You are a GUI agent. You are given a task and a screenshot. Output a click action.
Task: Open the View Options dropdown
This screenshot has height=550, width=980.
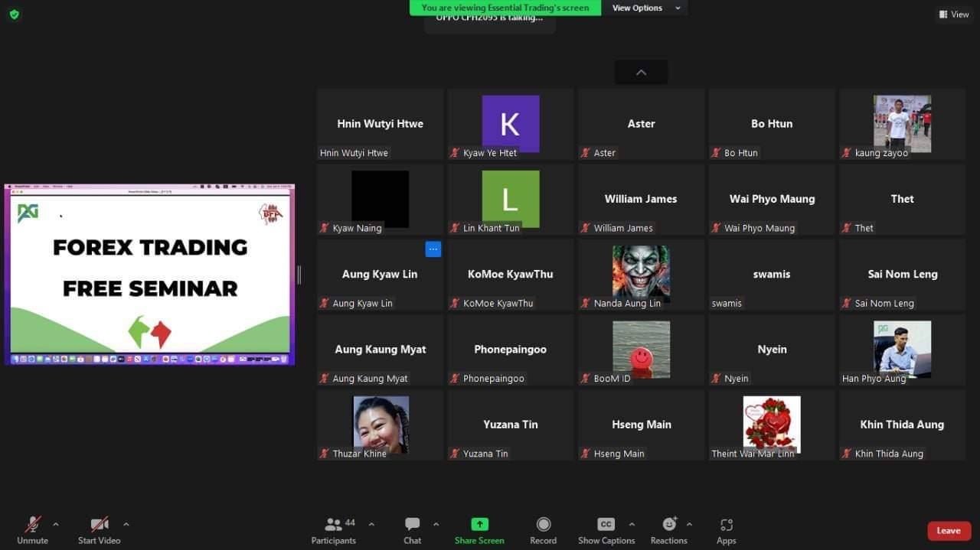(x=646, y=8)
